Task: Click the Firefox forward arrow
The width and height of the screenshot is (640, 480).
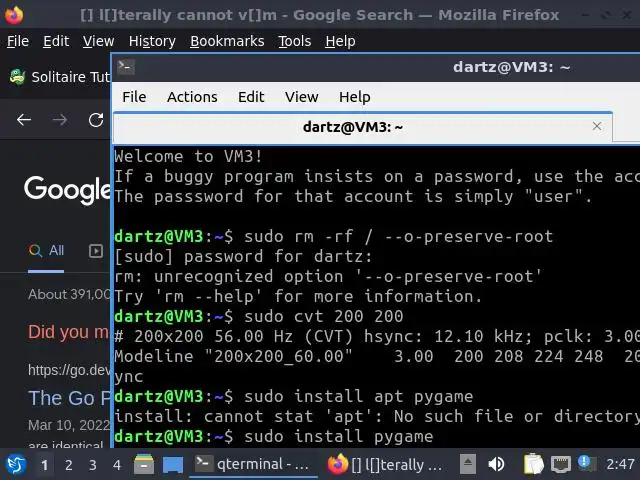Action: (60, 120)
